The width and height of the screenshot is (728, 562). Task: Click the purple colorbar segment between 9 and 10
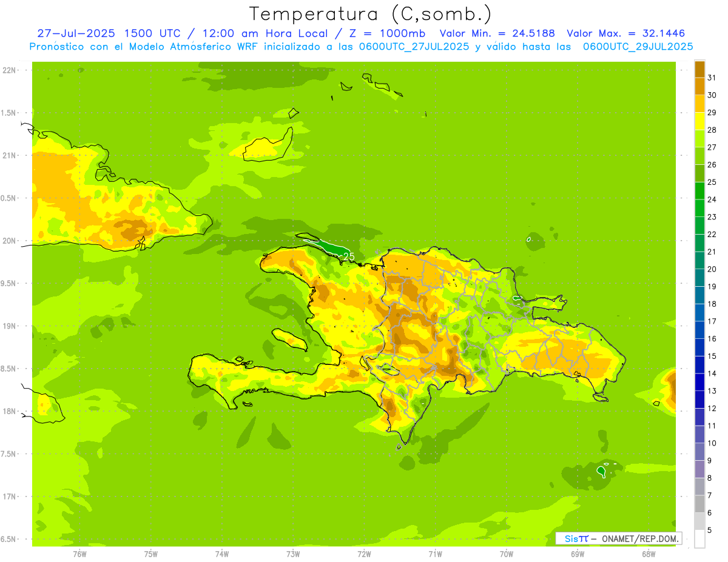(x=699, y=452)
